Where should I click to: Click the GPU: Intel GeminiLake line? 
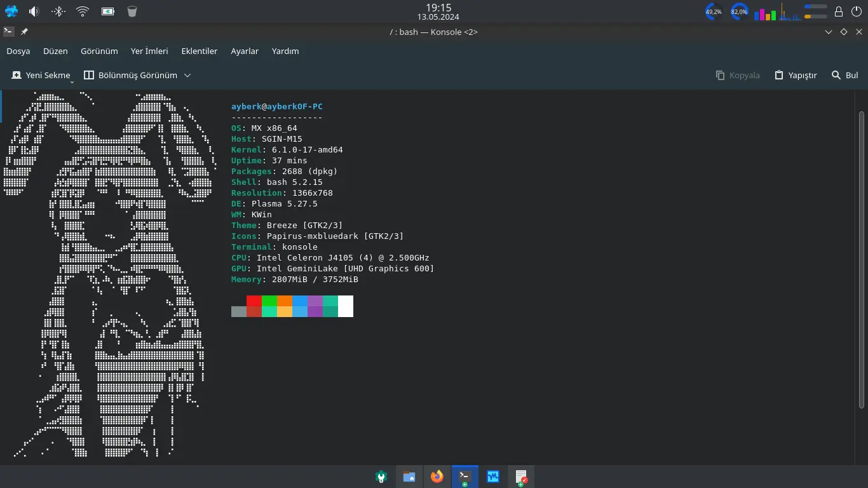pyautogui.click(x=333, y=269)
